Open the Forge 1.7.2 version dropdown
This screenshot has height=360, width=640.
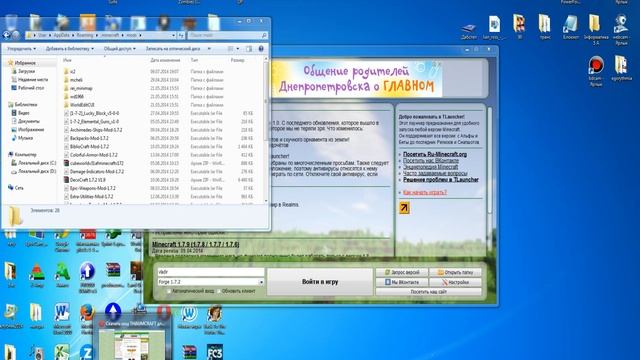(x=261, y=282)
